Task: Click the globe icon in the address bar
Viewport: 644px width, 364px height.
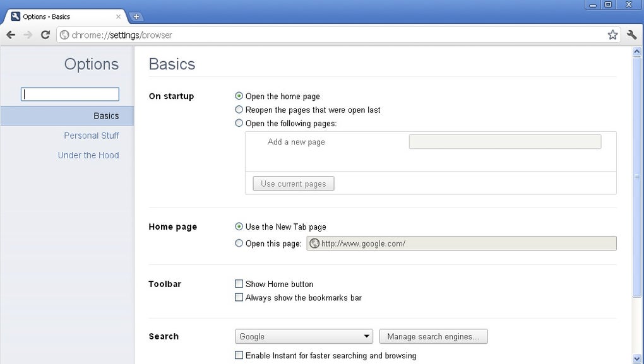Action: (x=64, y=35)
